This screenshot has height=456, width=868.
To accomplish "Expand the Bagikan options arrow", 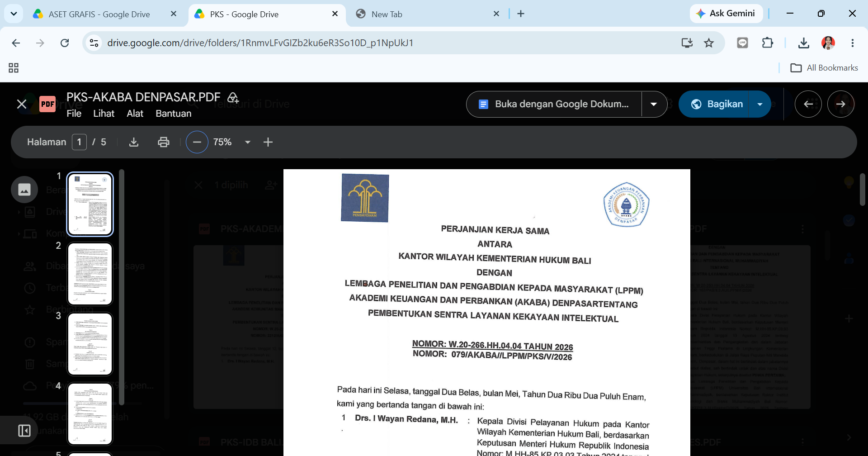I will pos(760,104).
